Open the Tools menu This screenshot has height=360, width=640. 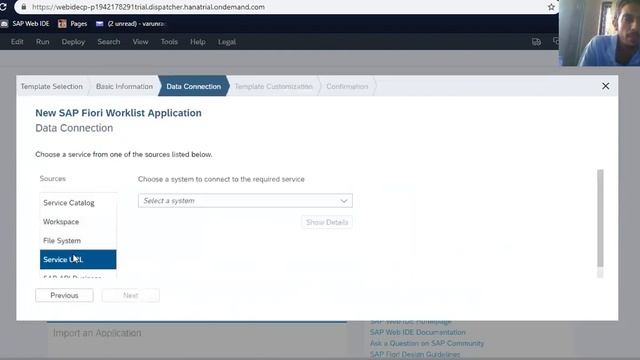(x=169, y=42)
